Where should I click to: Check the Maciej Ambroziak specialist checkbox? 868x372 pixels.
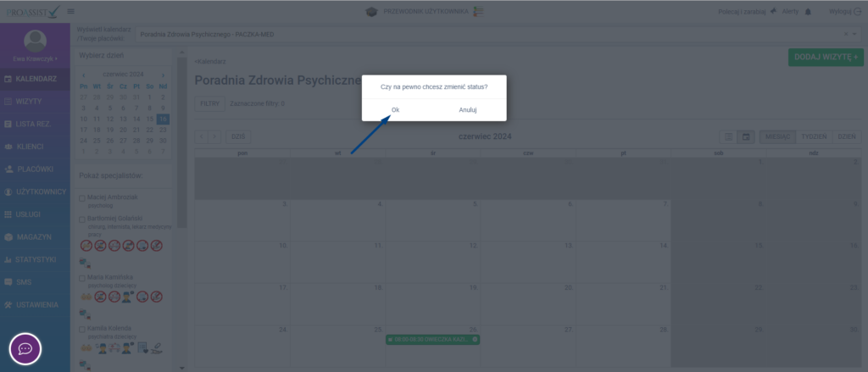click(x=81, y=197)
